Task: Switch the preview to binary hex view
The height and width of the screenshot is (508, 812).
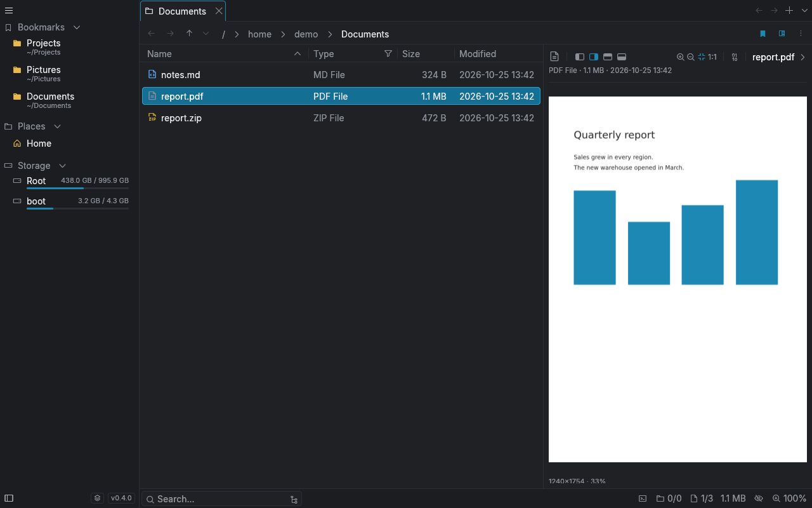Action: (x=735, y=57)
